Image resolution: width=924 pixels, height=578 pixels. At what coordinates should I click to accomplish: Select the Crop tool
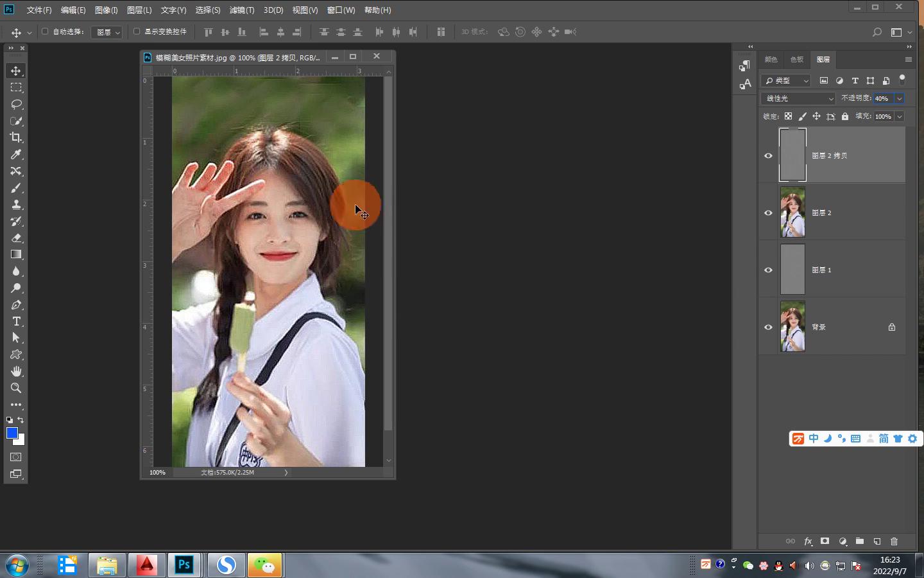pos(16,137)
